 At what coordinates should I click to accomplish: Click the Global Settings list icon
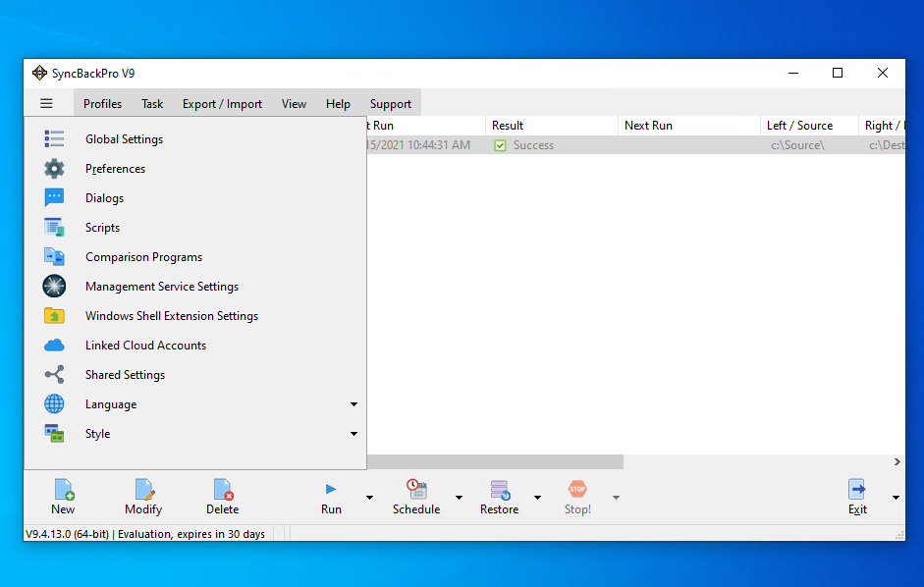[x=54, y=139]
